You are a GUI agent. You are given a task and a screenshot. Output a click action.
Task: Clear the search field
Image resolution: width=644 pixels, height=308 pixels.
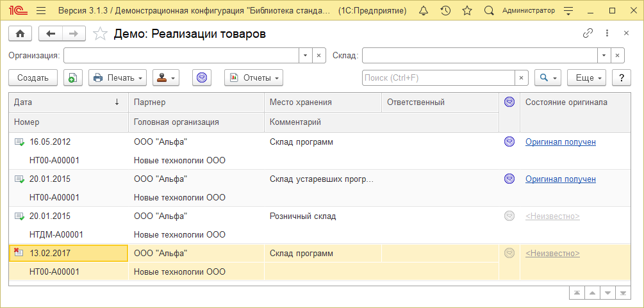pyautogui.click(x=522, y=77)
